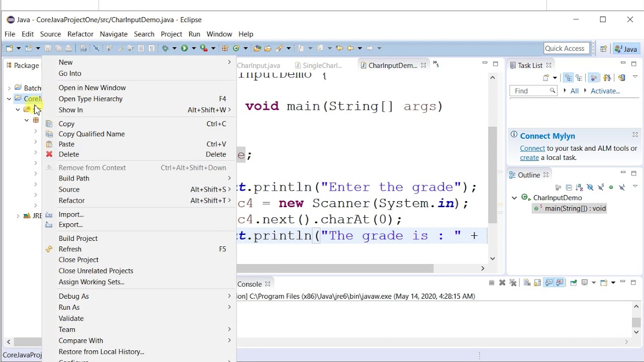Open the Debug button dropdown arrow
Viewport: 644px width, 362px height.
pyautogui.click(x=175, y=48)
